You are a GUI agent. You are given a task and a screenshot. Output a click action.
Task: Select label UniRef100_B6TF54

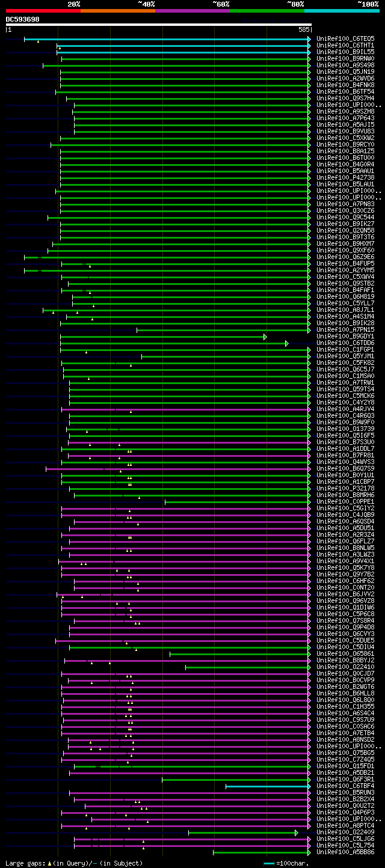tap(345, 91)
